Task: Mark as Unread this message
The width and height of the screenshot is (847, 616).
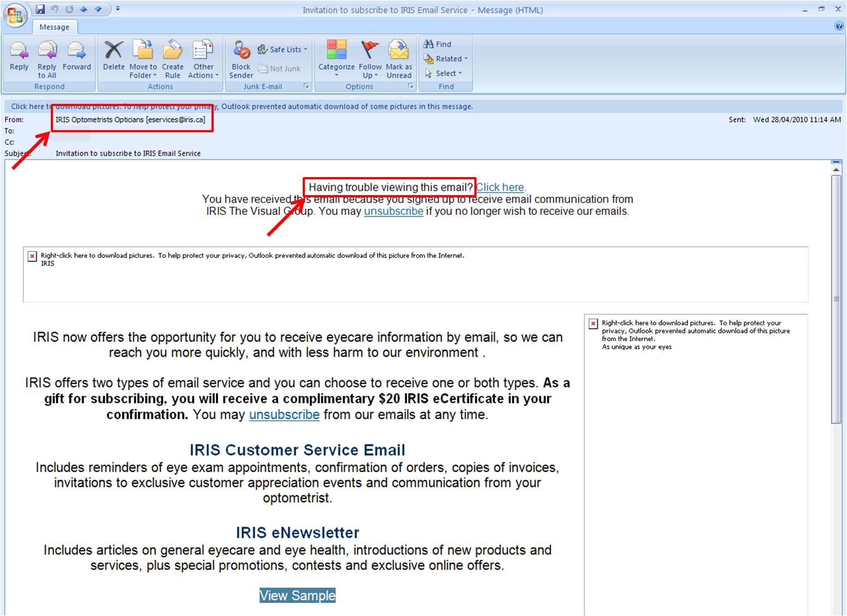Action: tap(399, 59)
